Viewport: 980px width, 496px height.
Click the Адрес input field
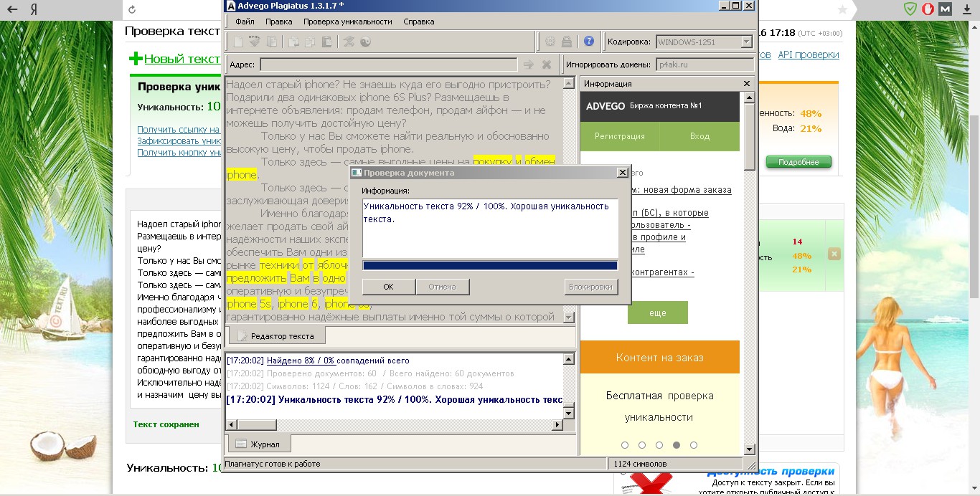(388, 65)
